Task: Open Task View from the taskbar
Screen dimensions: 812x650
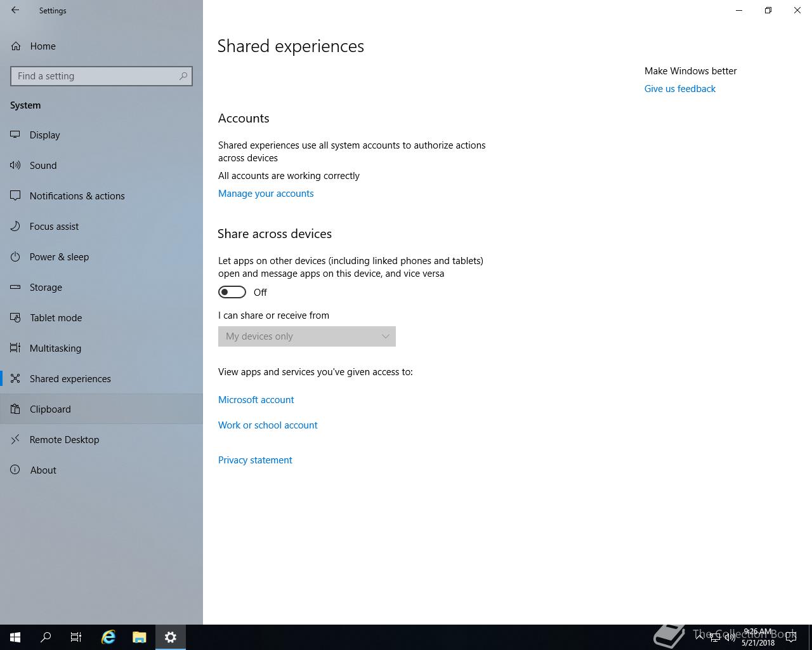Action: 76,637
